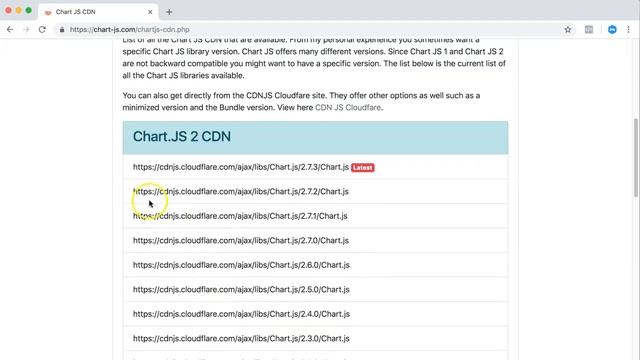Click the Chart.js 2.7.0 CDN URL
Image resolution: width=640 pixels, height=360 pixels.
click(x=241, y=240)
